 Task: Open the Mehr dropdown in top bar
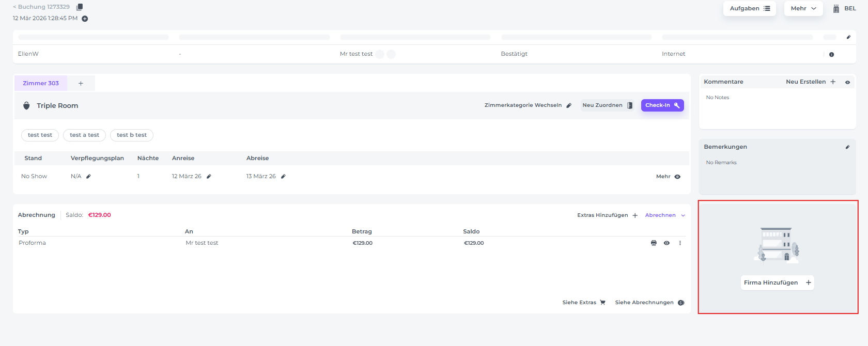coord(803,8)
